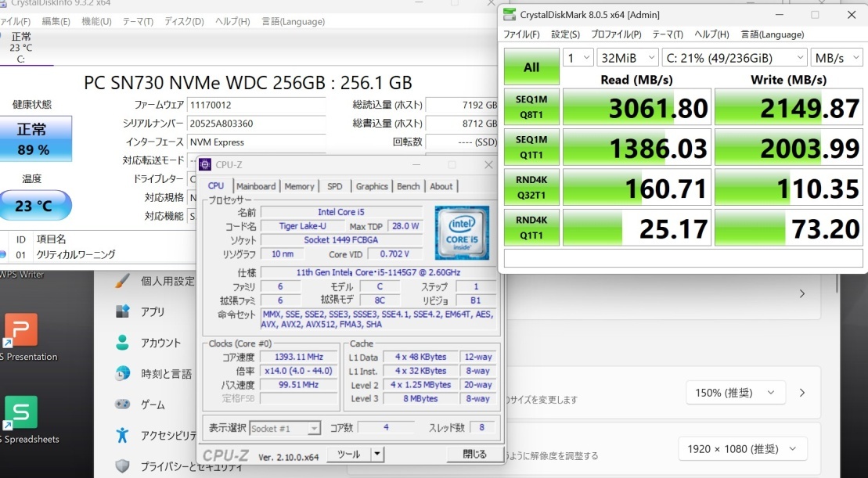
Task: Expand the top Settings row chevron
Action: (802, 294)
